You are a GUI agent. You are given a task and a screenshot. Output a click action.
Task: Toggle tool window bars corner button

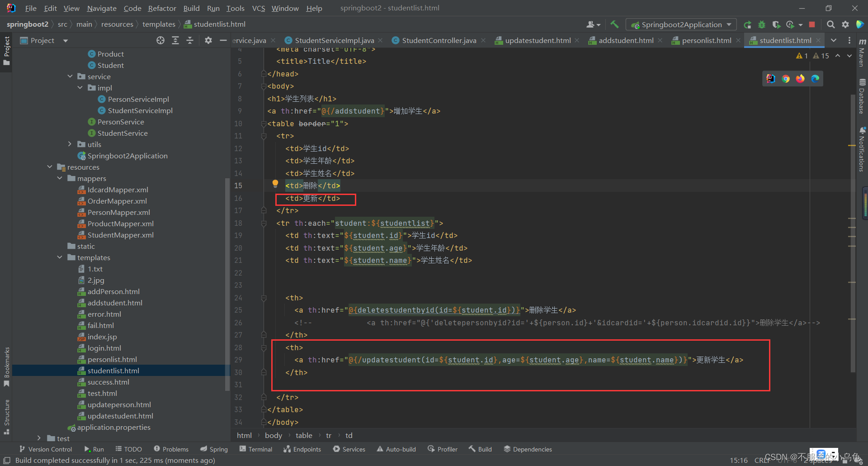click(x=7, y=460)
